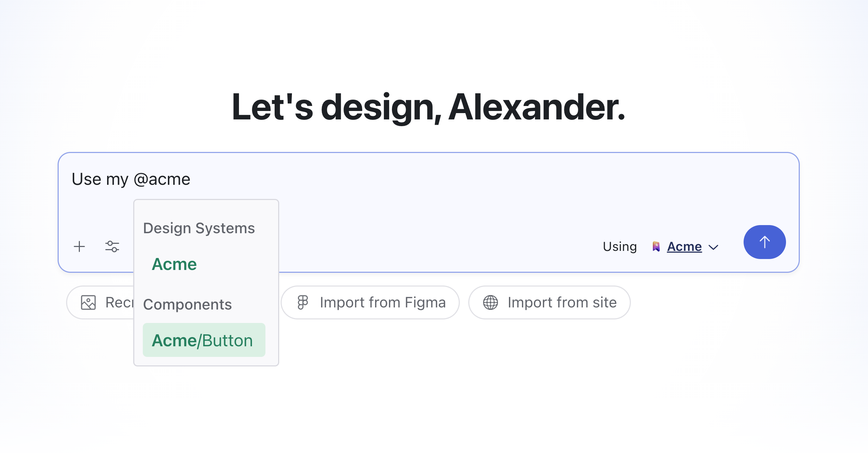The height and width of the screenshot is (453, 868).
Task: Open the sliders settings icon
Action: (x=112, y=246)
